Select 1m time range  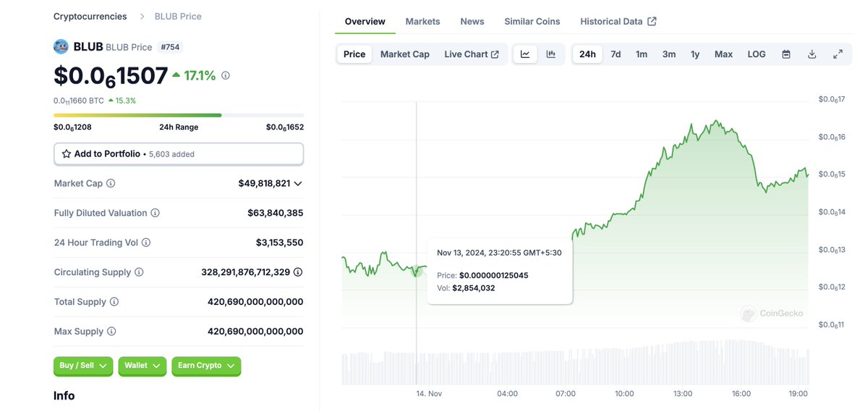tap(642, 54)
